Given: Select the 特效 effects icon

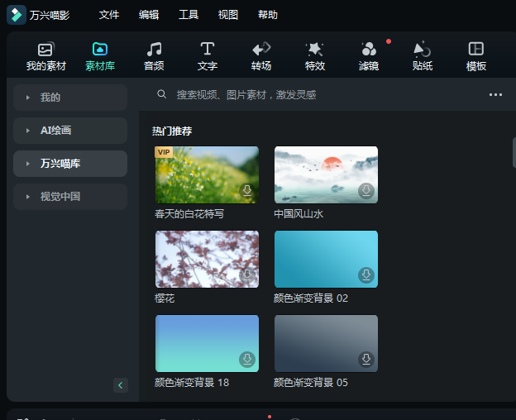Looking at the screenshot, I should click(315, 56).
